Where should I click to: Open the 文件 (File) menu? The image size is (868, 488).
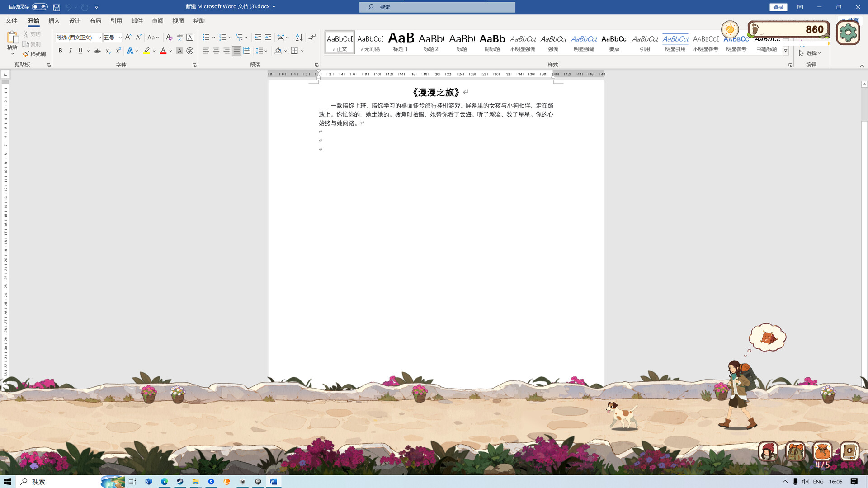(12, 21)
